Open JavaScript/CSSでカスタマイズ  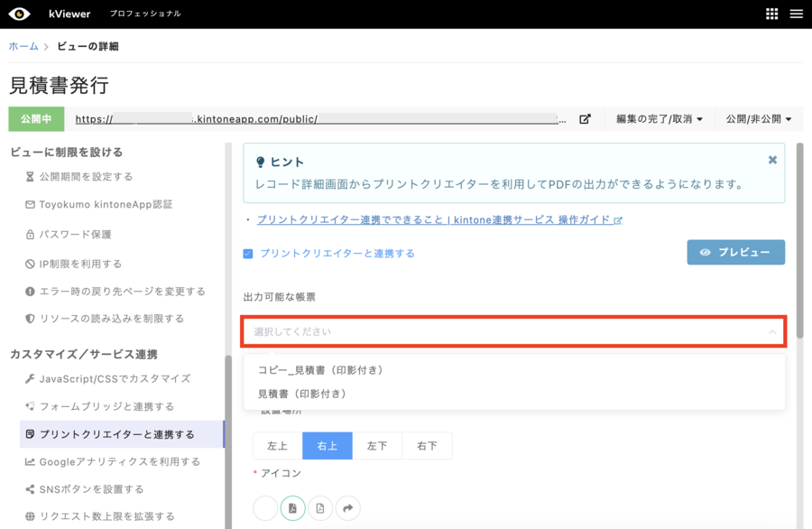coord(107,379)
